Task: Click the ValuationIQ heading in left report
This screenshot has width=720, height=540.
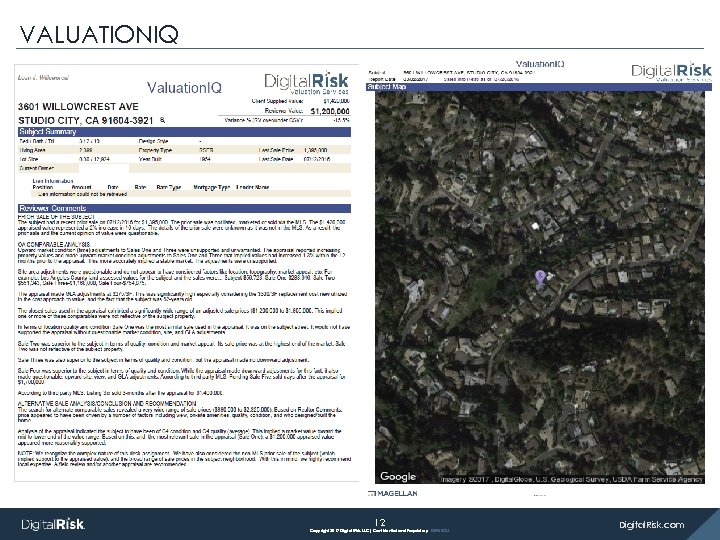Action: (184, 88)
